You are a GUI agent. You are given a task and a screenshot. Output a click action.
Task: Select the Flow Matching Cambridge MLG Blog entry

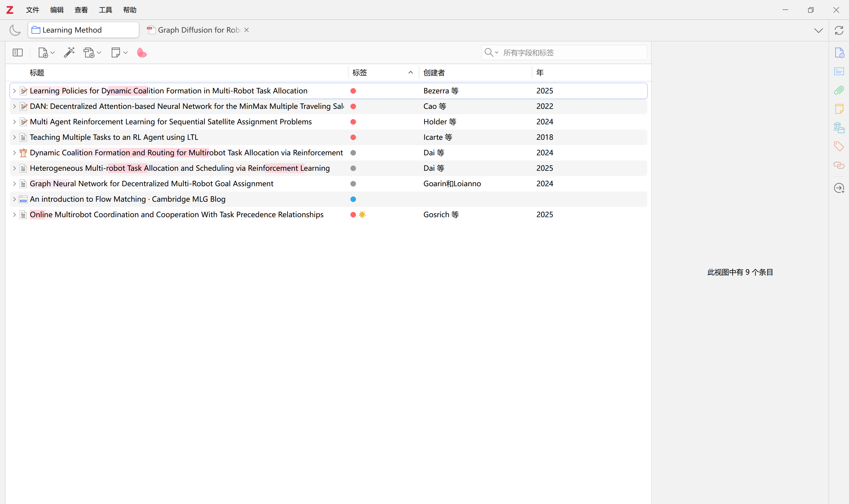[x=128, y=199]
